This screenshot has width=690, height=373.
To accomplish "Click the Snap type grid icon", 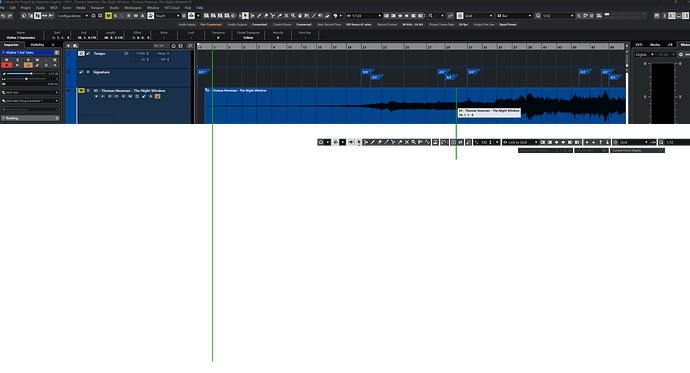I will (x=460, y=16).
